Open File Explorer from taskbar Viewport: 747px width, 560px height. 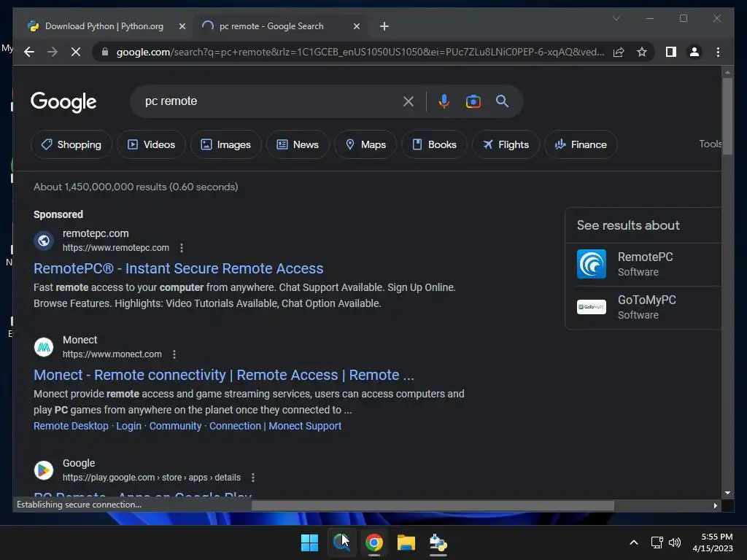point(406,542)
